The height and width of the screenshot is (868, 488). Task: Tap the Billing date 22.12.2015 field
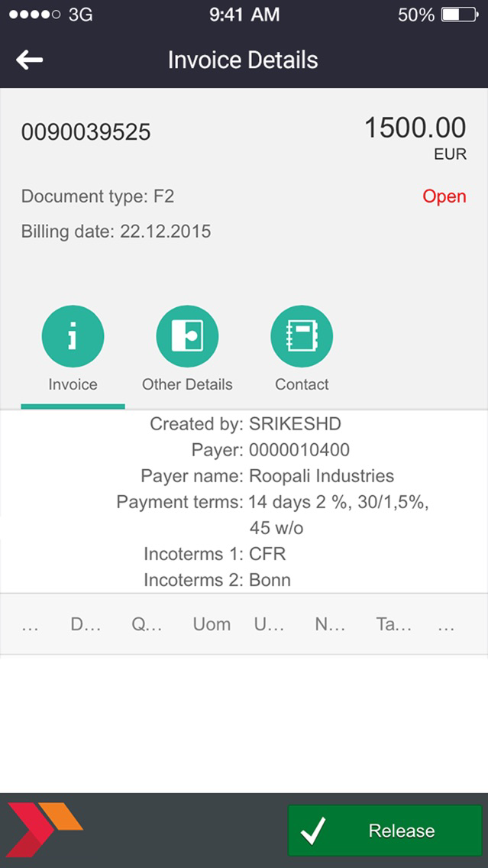tap(116, 231)
